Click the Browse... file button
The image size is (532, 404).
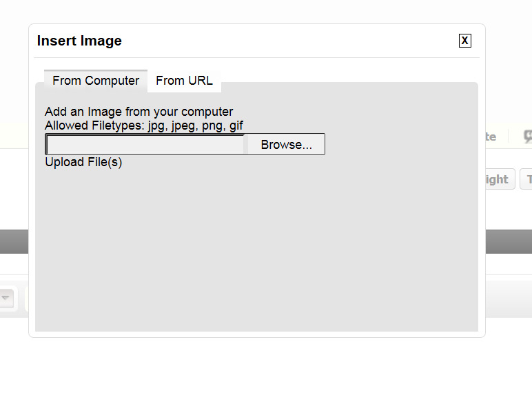286,145
